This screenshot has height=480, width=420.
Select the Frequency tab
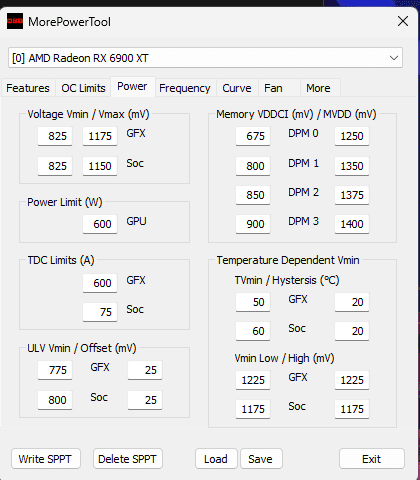[185, 88]
